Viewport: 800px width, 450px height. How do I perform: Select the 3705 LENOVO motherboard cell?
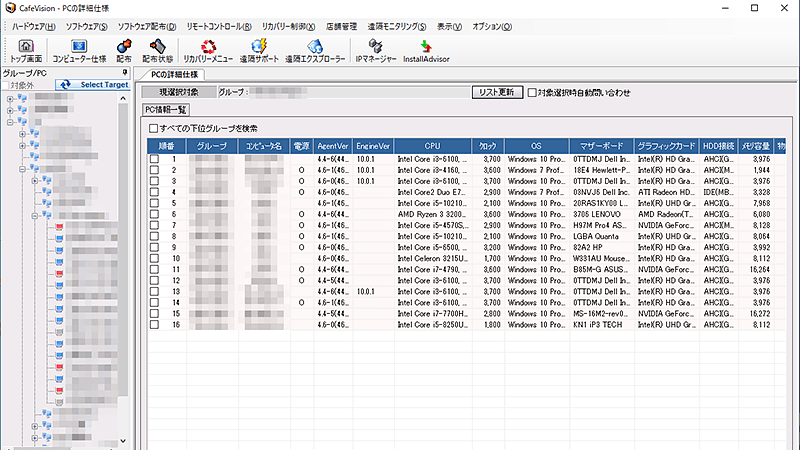click(601, 214)
